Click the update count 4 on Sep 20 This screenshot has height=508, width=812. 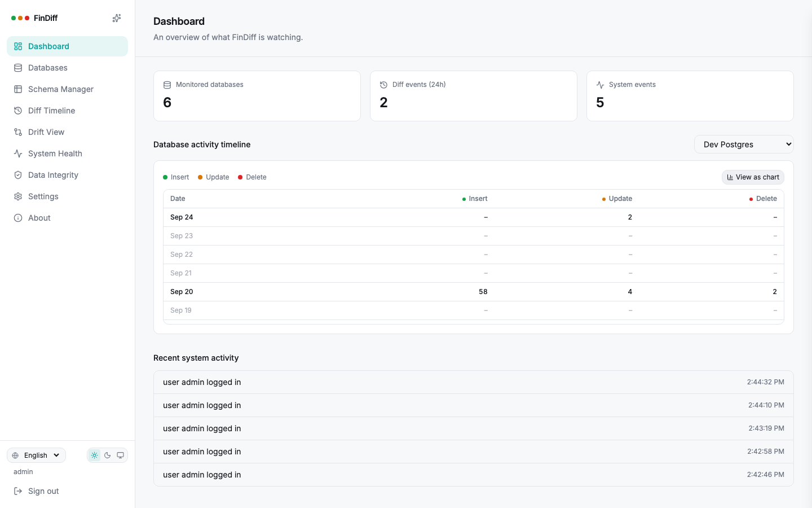630,292
